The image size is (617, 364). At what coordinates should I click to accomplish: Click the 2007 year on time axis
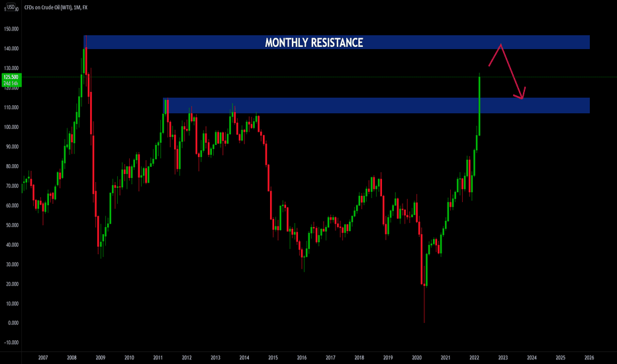point(43,357)
